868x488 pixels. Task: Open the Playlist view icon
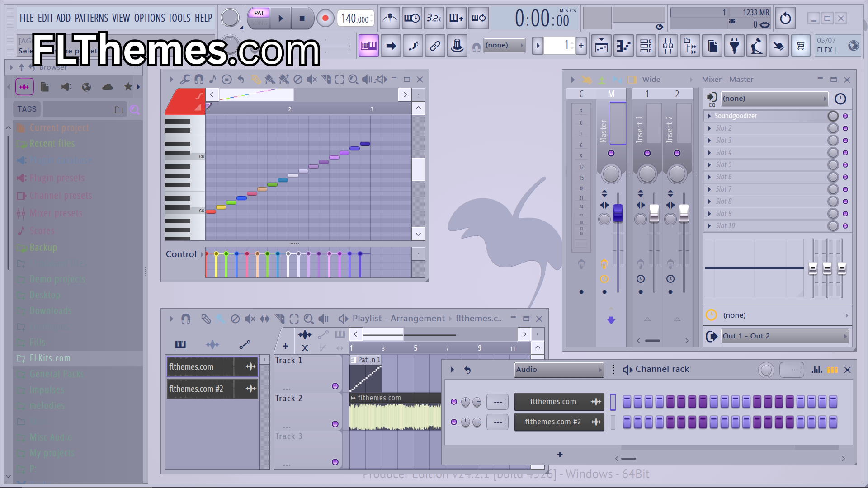click(601, 46)
